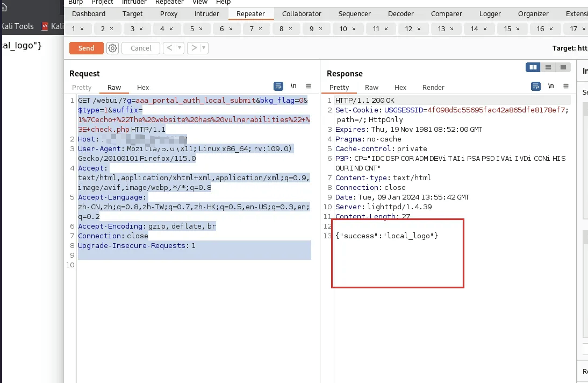Click Kali Tools bookmark in browser window

[17, 26]
